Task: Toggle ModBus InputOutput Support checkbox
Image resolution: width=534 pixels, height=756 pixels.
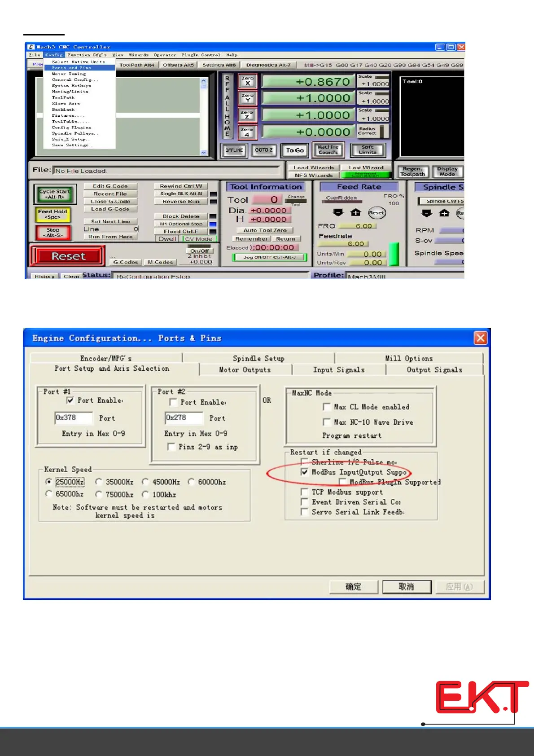Action: (305, 472)
